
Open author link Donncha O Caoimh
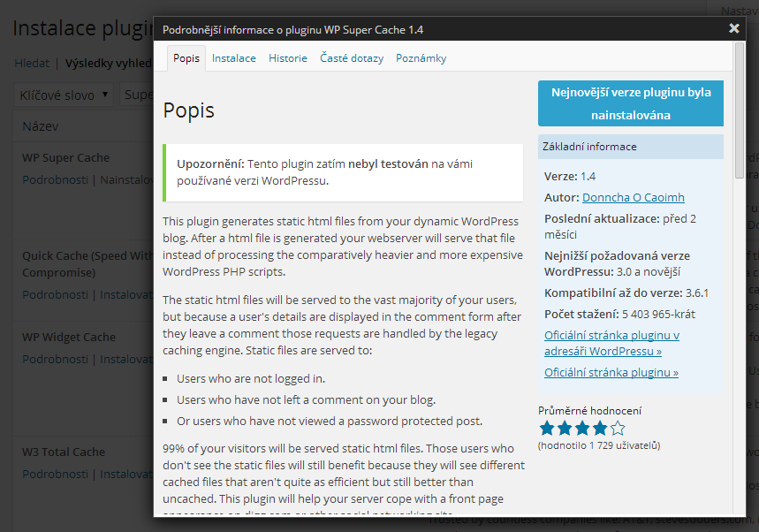pyautogui.click(x=634, y=197)
